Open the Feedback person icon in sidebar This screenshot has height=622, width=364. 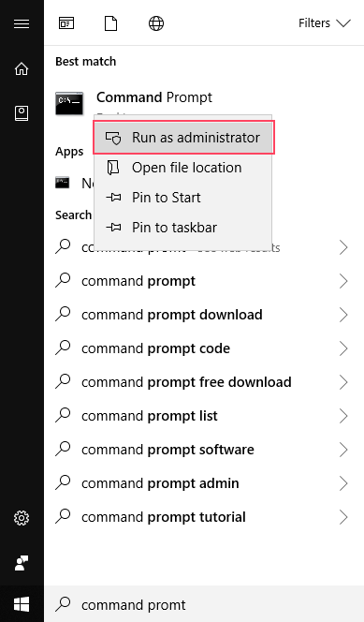[22, 563]
